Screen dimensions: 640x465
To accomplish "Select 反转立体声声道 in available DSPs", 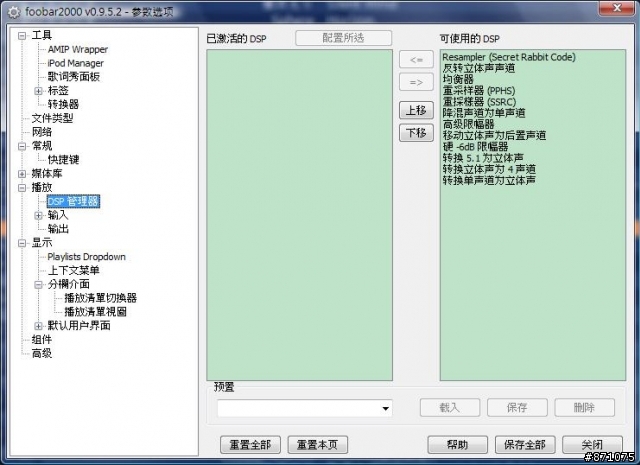I will (479, 68).
